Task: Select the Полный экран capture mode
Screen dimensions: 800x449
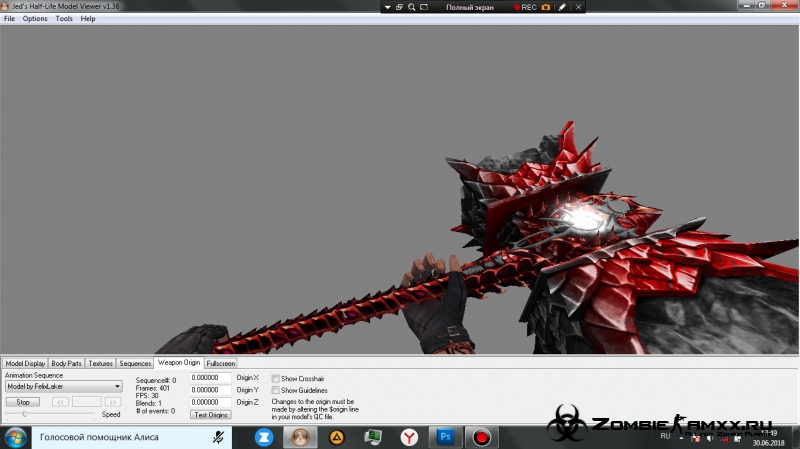Action: click(470, 7)
